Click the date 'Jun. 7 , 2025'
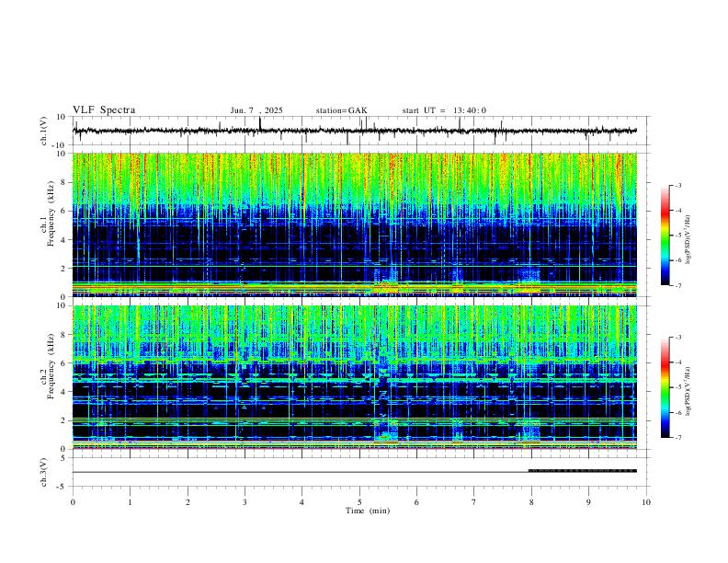Screen dimensions: 728x563 pos(256,110)
